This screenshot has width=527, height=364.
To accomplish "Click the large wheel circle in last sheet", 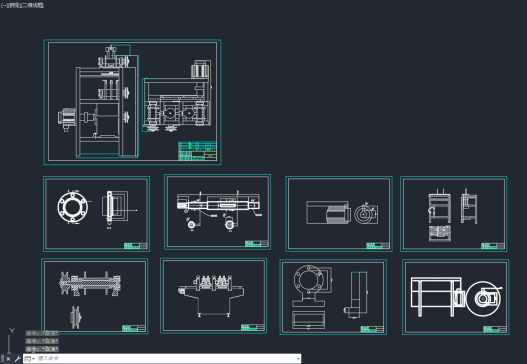I will pyautogui.click(x=483, y=299).
